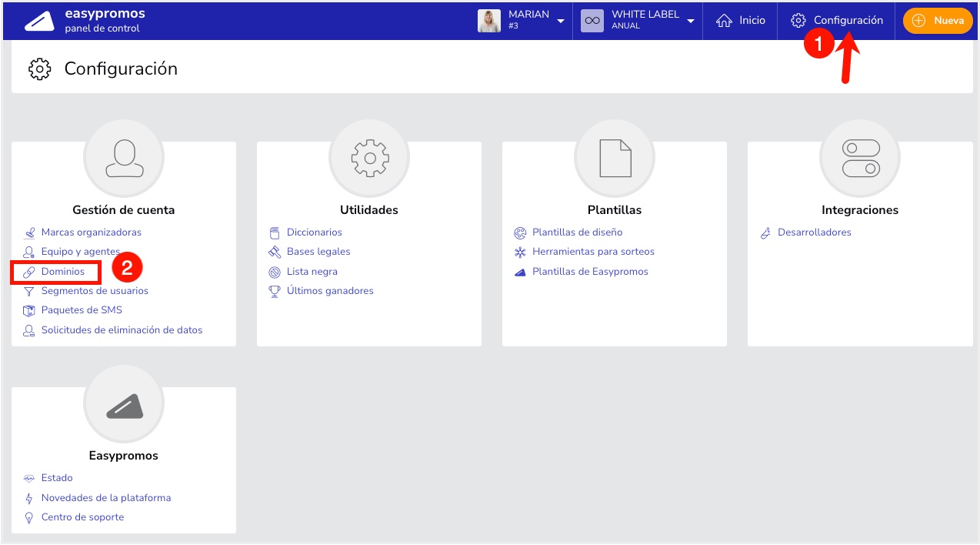Click the gear icon beside the page title
Screen dimensions: 980x545
pos(39,69)
